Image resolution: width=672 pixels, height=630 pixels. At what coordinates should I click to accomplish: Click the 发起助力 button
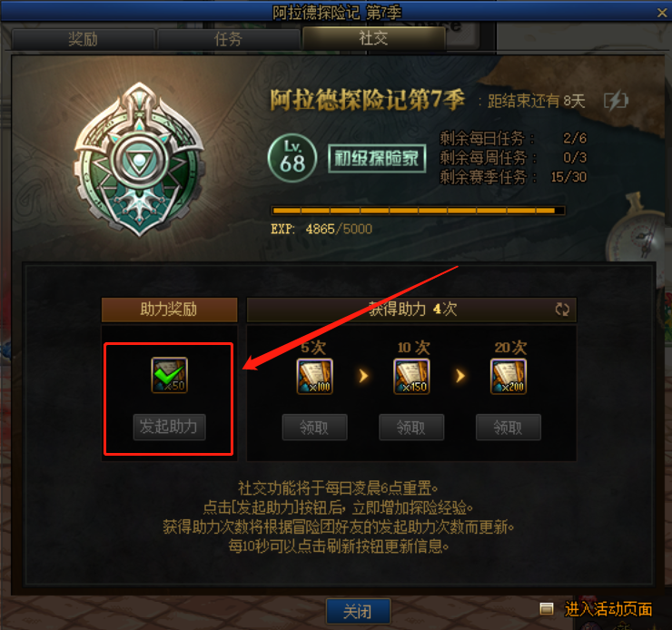(169, 427)
